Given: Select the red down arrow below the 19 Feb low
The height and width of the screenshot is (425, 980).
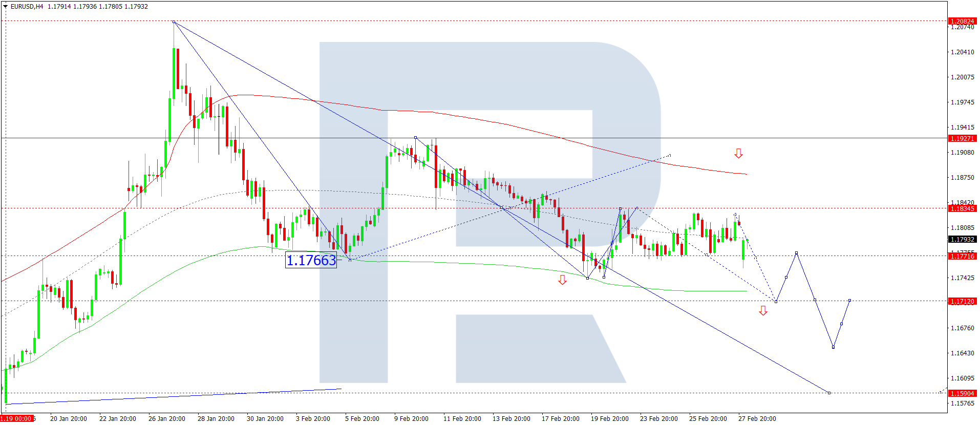Looking at the screenshot, I should pyautogui.click(x=562, y=280).
